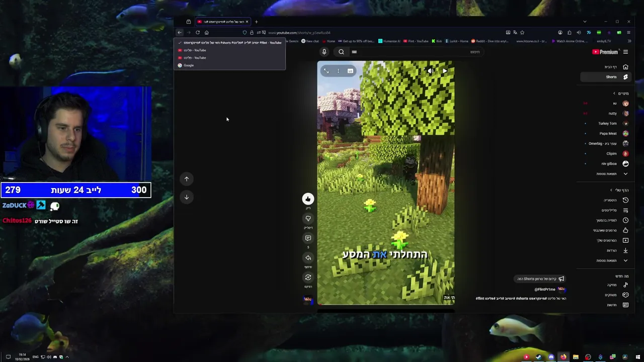Open News in the Explore section
Viewport: 644px width, 362px height.
click(x=606, y=305)
